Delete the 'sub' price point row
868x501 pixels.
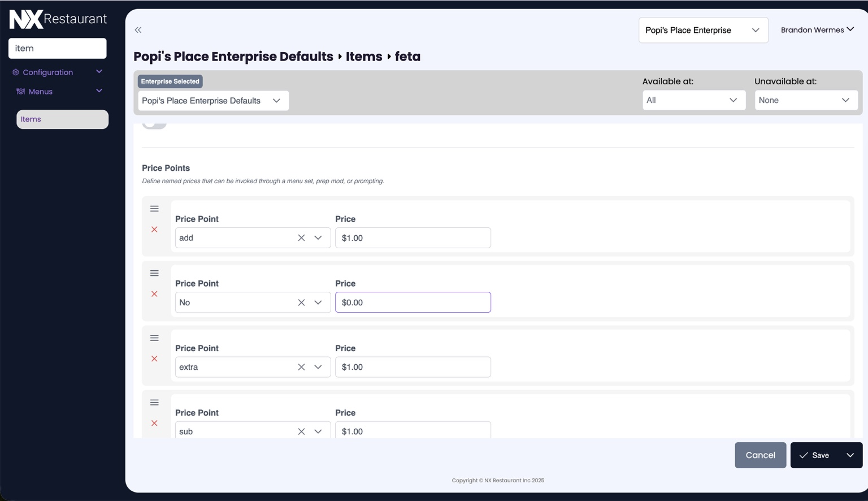154,423
